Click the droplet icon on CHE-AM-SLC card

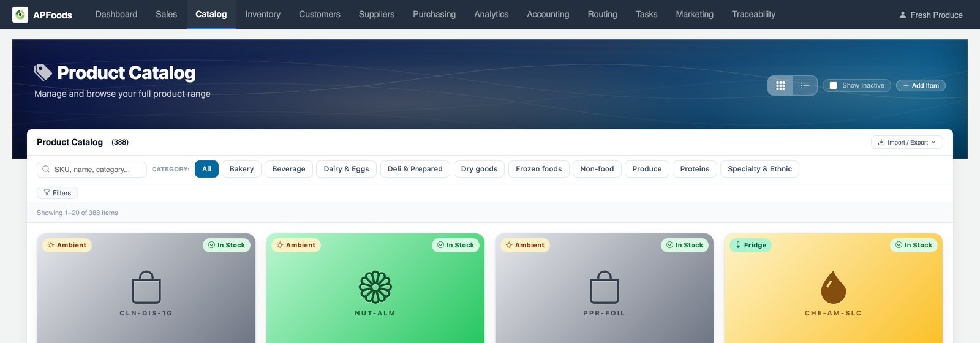[x=834, y=287]
